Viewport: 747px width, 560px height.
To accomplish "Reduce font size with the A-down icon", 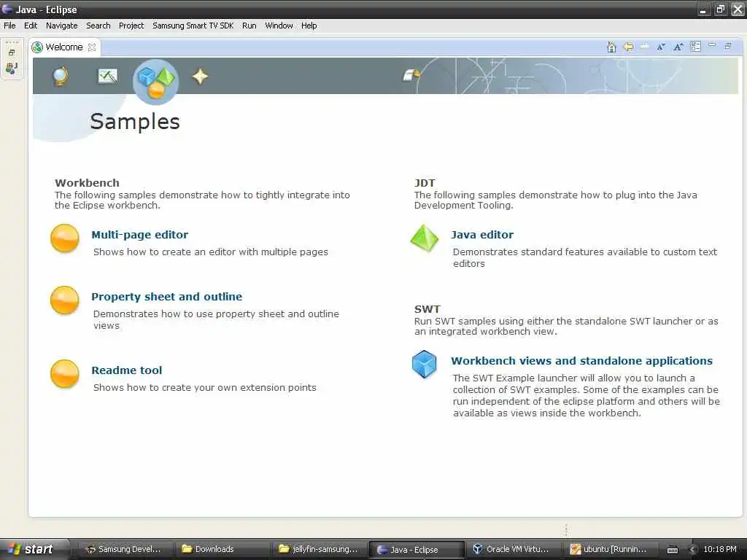I will [x=661, y=47].
